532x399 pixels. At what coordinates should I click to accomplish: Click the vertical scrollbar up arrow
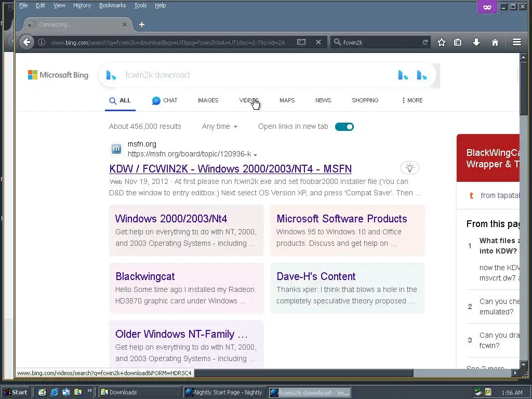tap(524, 57)
